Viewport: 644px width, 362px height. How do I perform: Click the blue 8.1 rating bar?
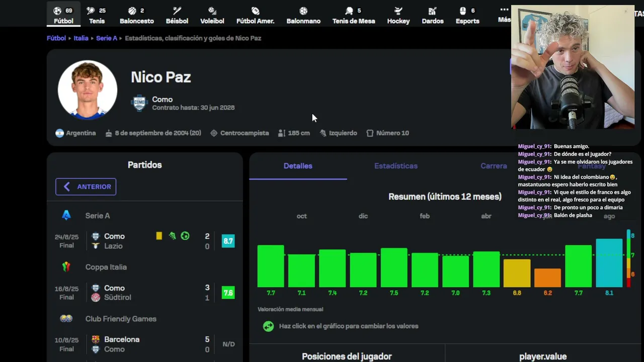point(609,263)
